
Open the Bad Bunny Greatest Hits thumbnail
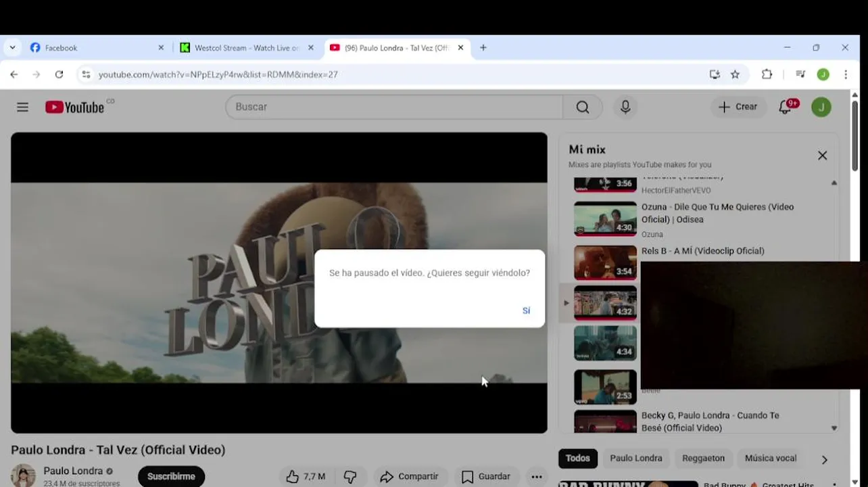(x=628, y=484)
